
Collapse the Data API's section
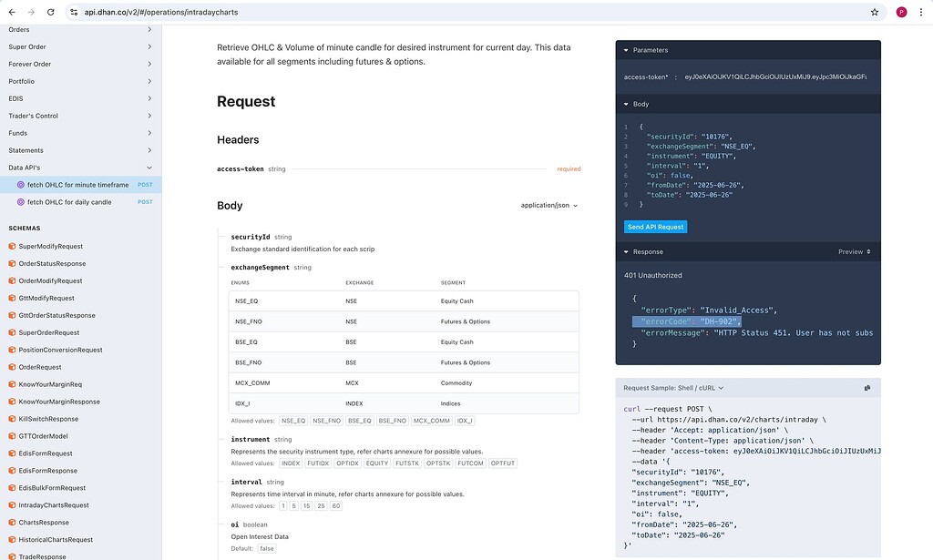click(80, 167)
